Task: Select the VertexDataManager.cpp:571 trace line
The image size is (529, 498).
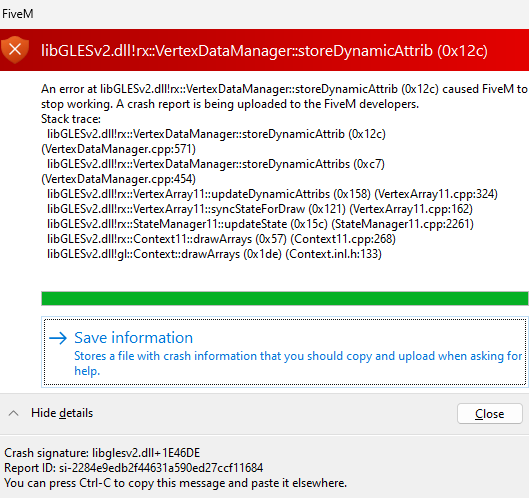Action: click(x=118, y=149)
